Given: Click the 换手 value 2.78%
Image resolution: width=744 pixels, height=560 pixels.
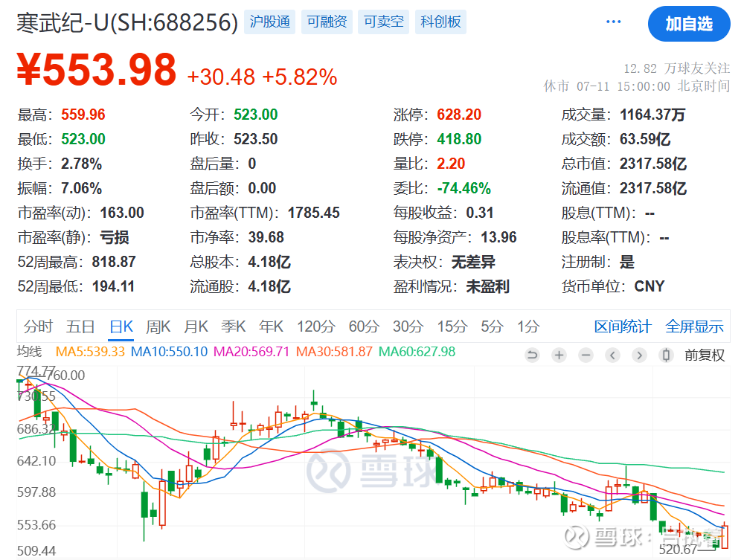Looking at the screenshot, I should coord(82,164).
